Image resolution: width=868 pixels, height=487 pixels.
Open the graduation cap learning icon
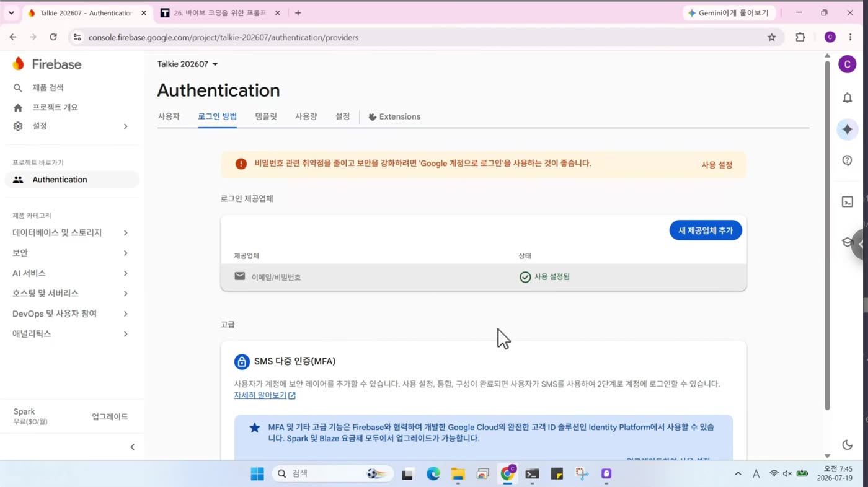(848, 242)
